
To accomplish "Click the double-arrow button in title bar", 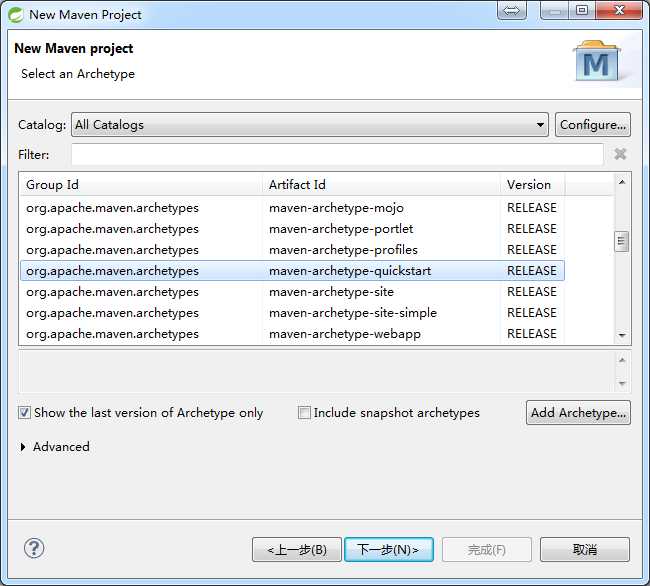I will [x=512, y=10].
